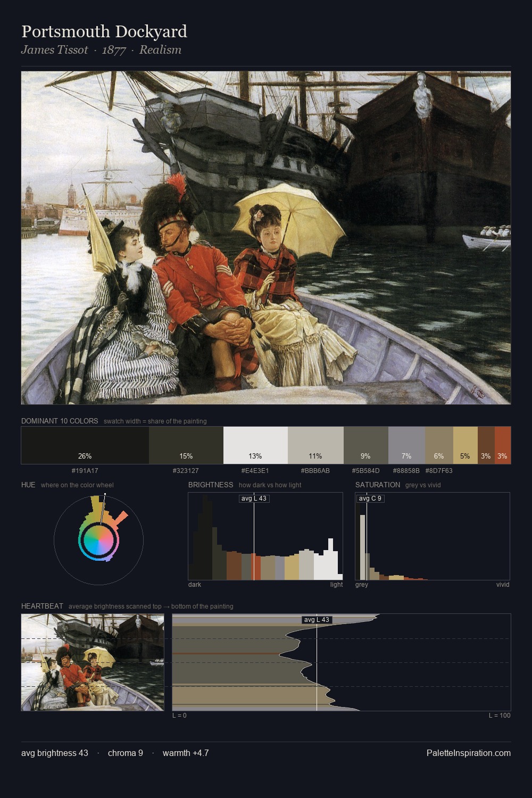Click the 'dark' axis label

click(195, 585)
